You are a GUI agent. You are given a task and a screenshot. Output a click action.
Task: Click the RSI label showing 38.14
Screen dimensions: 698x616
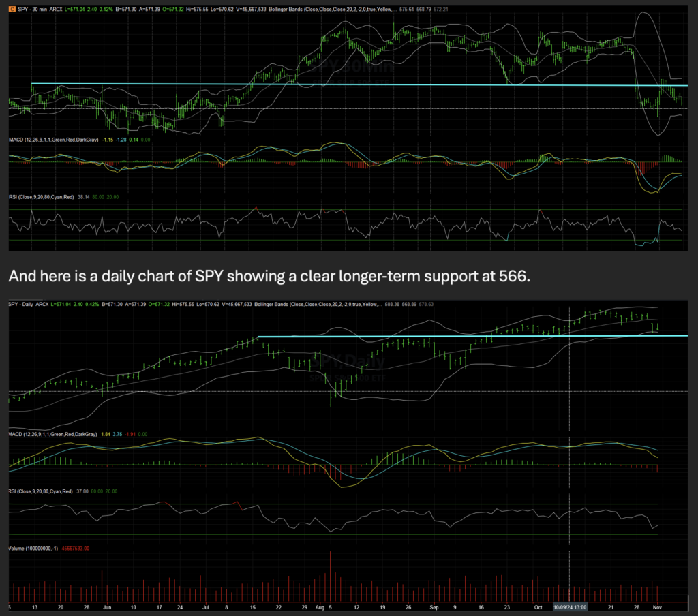tap(42, 197)
